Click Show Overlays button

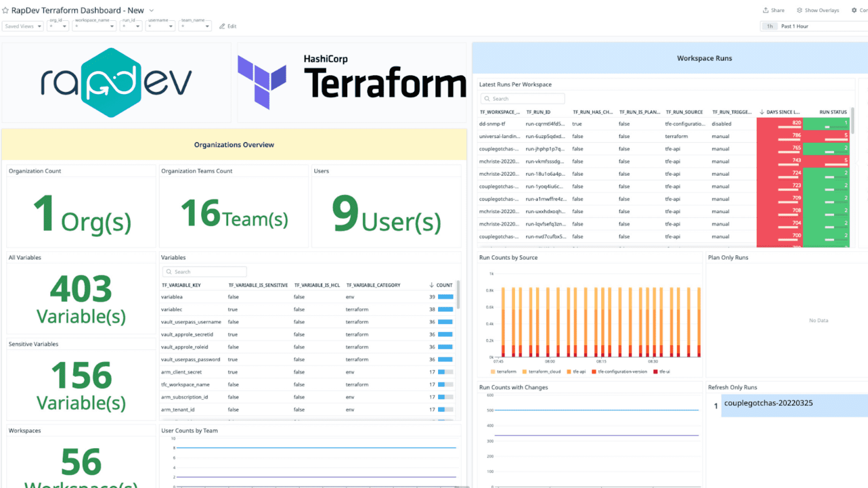[x=818, y=10]
